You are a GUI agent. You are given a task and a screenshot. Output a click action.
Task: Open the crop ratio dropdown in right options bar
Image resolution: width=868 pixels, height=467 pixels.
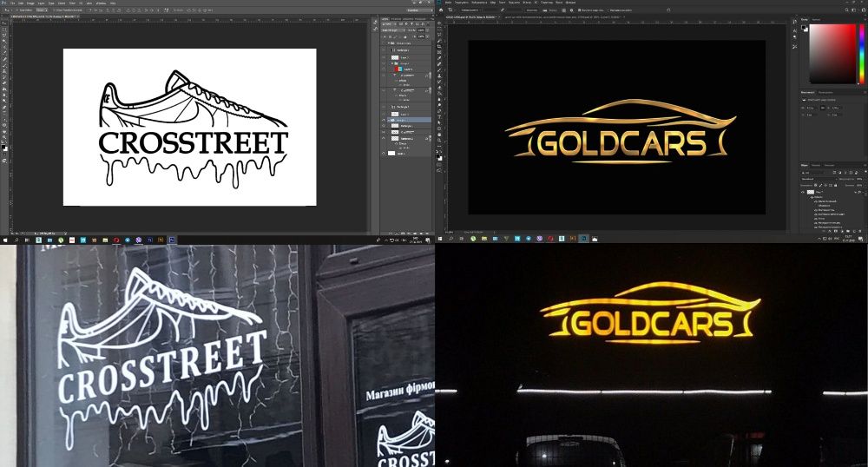(x=471, y=10)
